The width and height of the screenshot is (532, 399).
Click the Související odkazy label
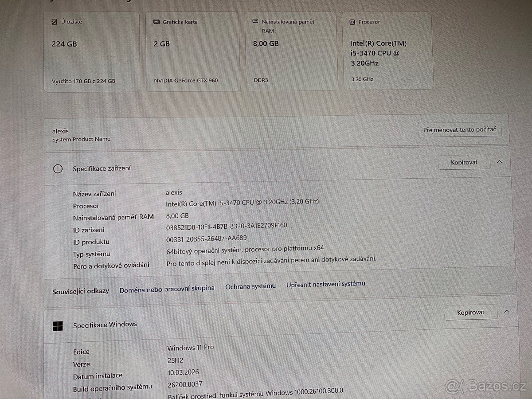click(x=81, y=291)
